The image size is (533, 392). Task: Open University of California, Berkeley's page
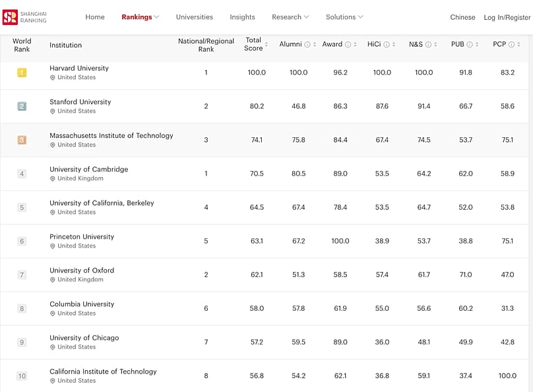[x=102, y=203]
